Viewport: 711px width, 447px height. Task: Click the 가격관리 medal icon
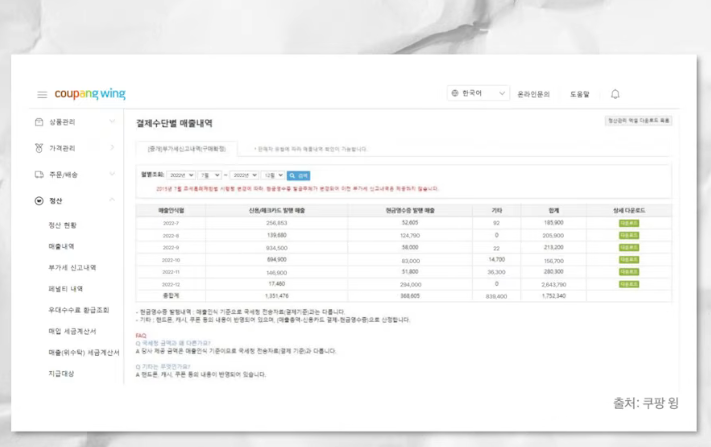pos(39,148)
